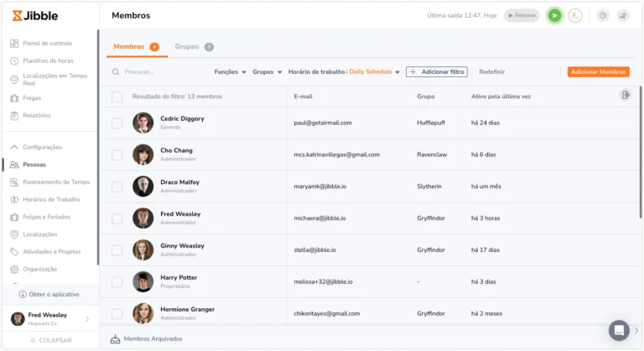This screenshot has width=644, height=351.
Task: Click email paul@getairmail.com
Action: pyautogui.click(x=322, y=123)
